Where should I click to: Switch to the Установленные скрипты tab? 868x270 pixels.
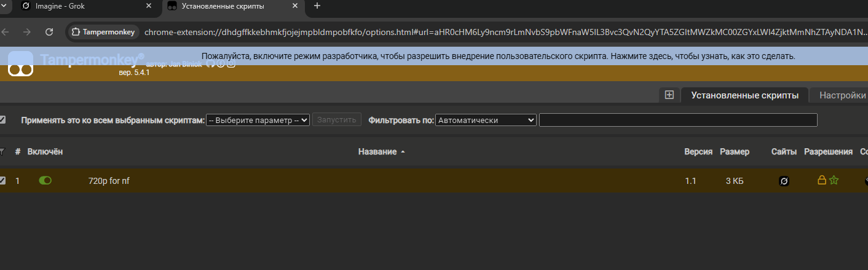(x=744, y=95)
